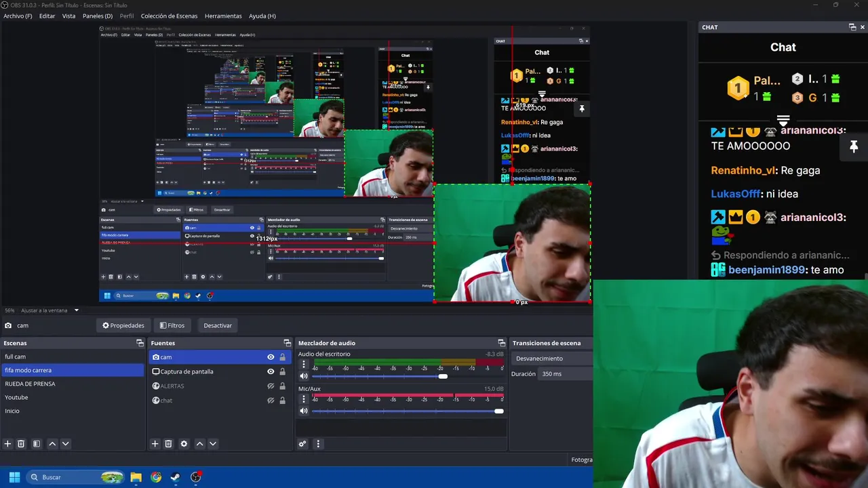Undock the CHAT dock panel
This screenshot has height=488, width=868.
point(852,27)
